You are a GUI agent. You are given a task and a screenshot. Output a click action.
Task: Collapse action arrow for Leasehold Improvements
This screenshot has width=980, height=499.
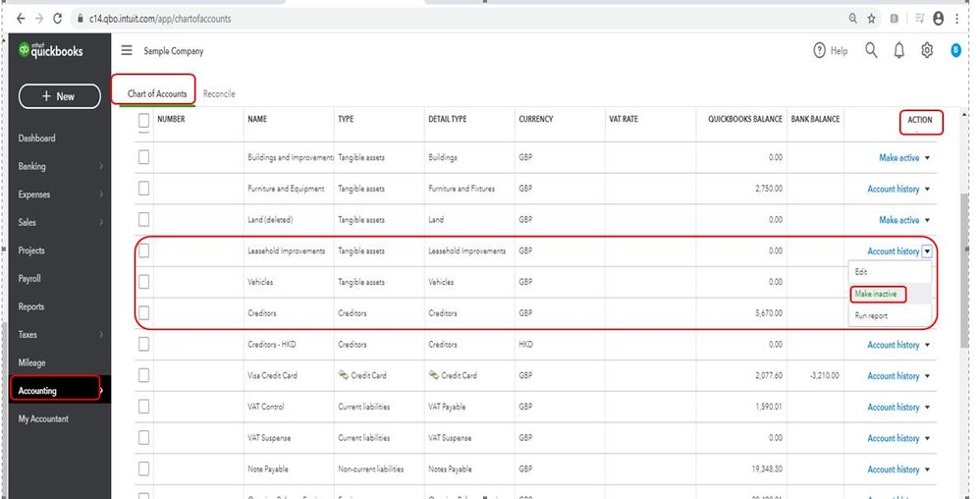pos(927,251)
